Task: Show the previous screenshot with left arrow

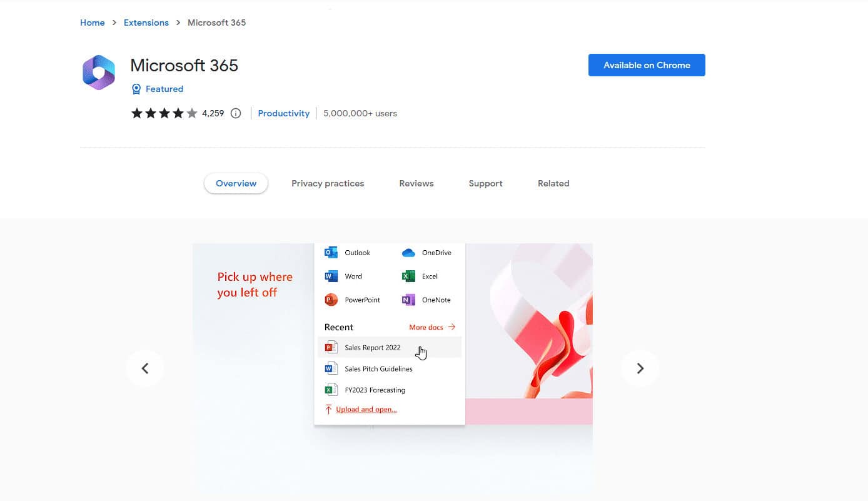Action: 145,368
